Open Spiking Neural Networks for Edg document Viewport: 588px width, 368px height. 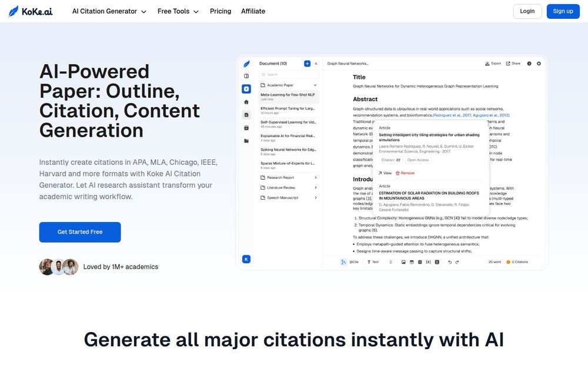(x=289, y=151)
